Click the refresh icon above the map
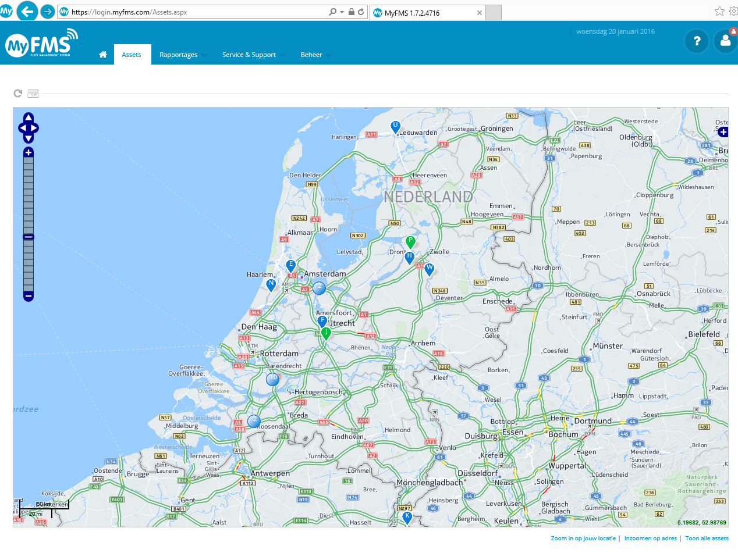738x560 pixels. click(18, 93)
